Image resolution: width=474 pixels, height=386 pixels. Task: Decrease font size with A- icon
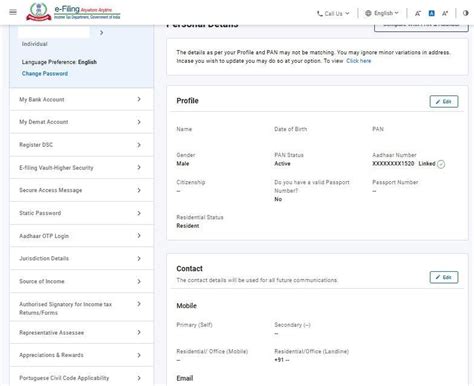417,13
